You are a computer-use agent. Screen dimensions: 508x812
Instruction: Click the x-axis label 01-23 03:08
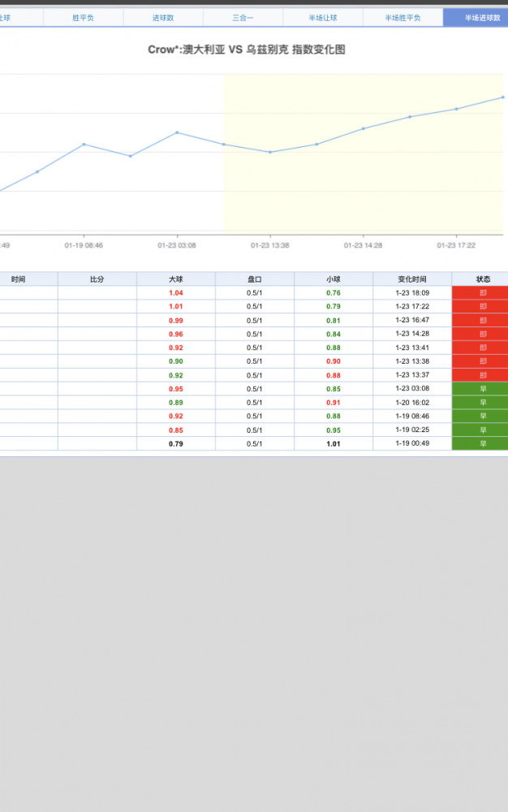pos(177,245)
